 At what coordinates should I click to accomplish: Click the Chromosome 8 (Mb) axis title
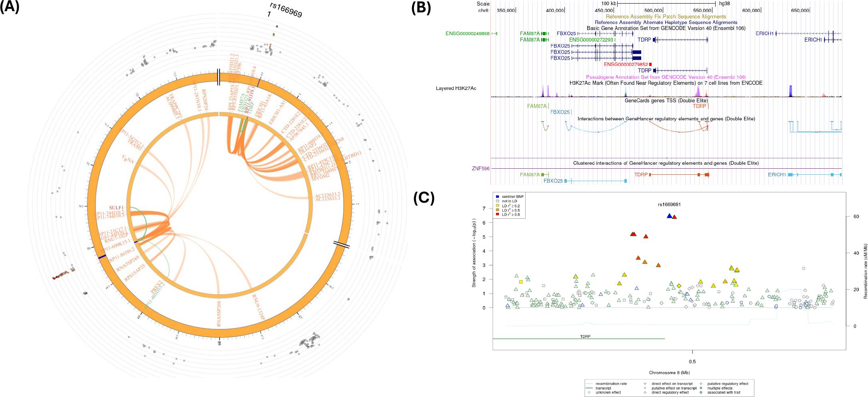[x=669, y=373]
